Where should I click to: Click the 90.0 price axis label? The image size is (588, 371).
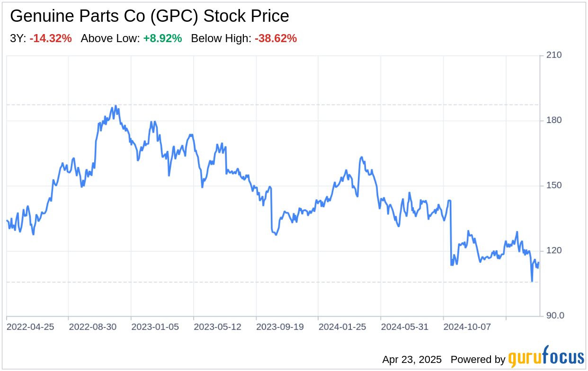pyautogui.click(x=555, y=316)
